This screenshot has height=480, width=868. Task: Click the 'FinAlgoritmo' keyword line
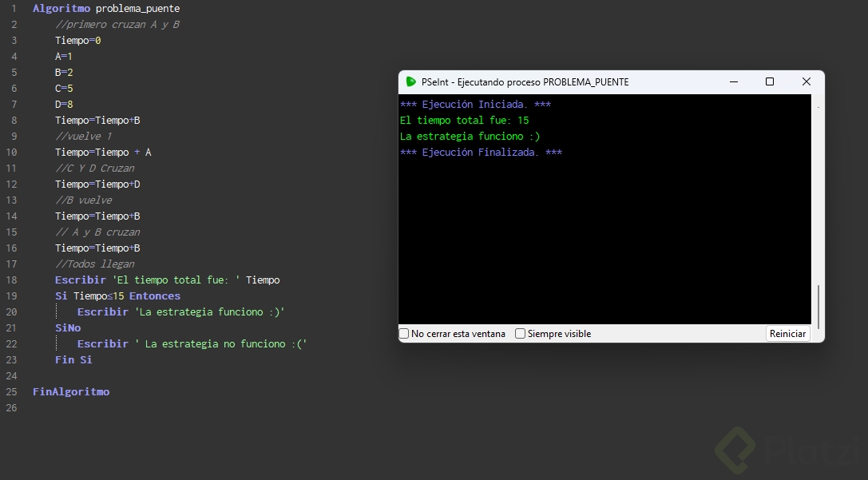[x=71, y=392]
